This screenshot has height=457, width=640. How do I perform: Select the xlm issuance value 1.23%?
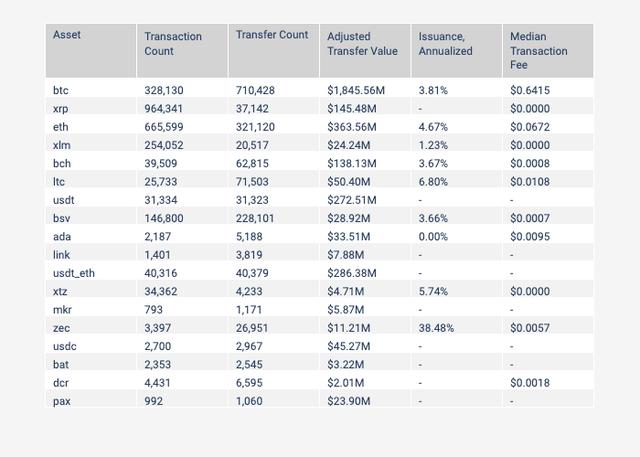click(x=433, y=145)
